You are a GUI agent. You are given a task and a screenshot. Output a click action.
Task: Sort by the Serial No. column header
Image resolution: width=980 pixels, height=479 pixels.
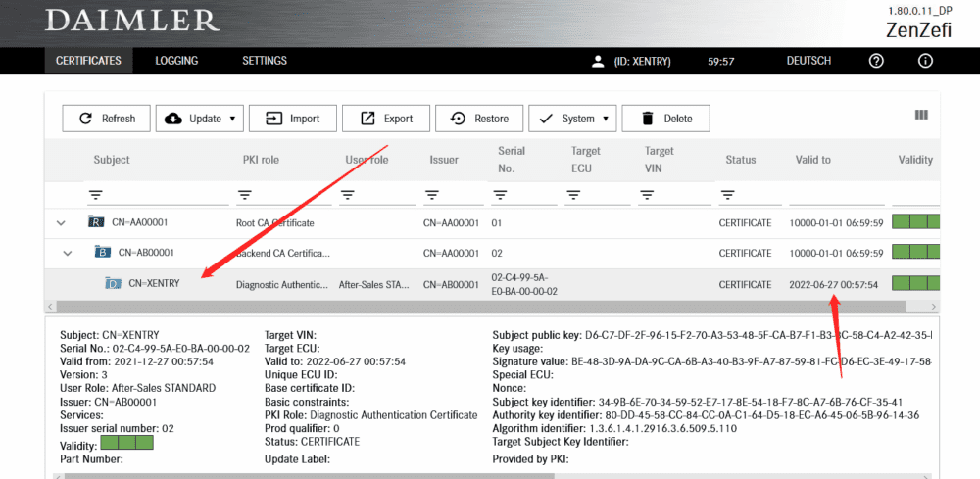[x=512, y=160]
